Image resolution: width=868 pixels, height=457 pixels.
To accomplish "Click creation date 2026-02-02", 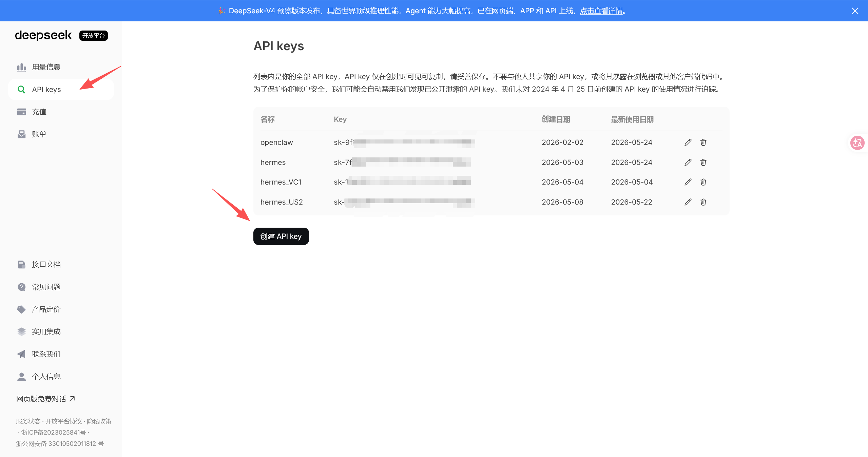I will 563,142.
